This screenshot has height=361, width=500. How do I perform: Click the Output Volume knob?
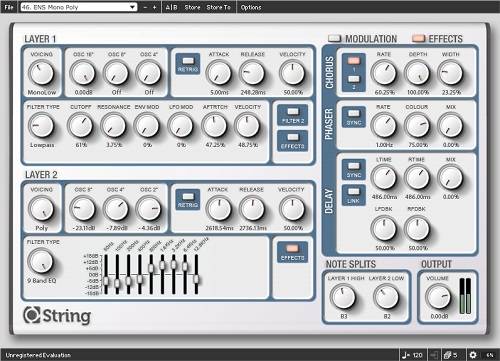438,297
